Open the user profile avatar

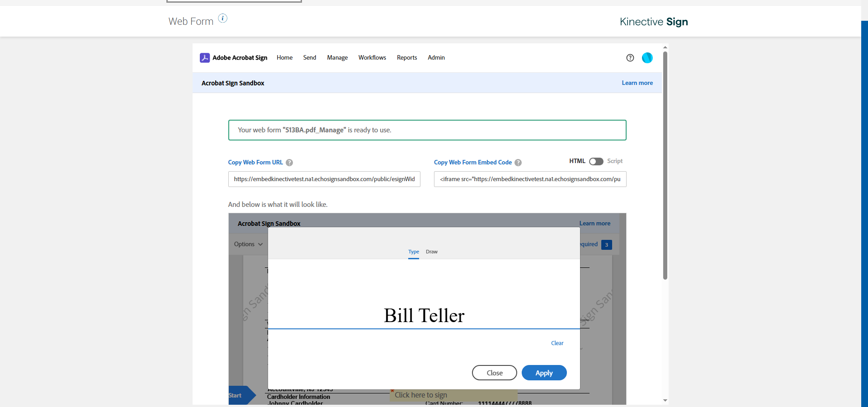[647, 58]
